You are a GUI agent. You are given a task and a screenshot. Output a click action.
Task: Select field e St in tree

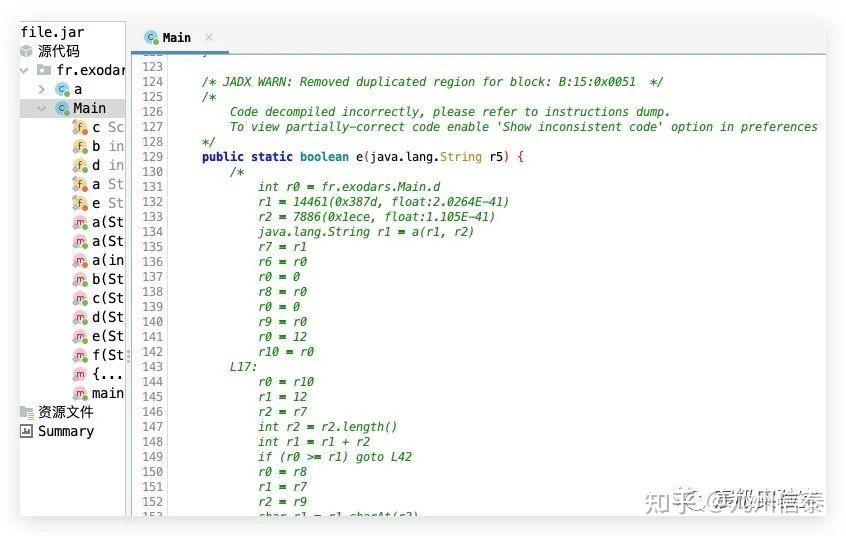pos(108,203)
